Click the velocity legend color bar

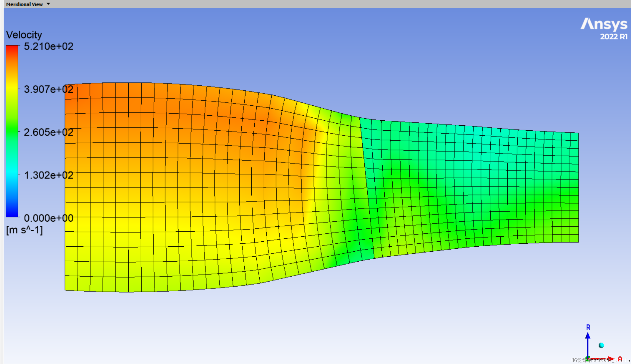point(12,131)
